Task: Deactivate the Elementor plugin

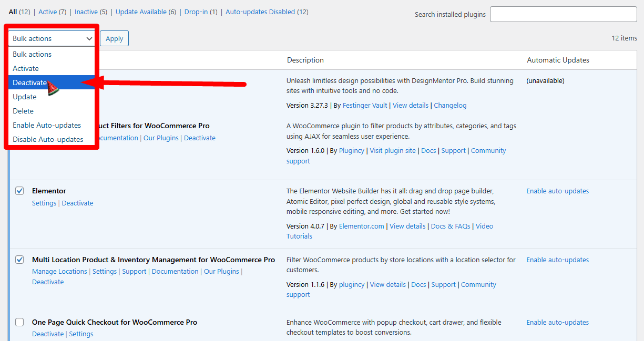Action: pyautogui.click(x=77, y=203)
